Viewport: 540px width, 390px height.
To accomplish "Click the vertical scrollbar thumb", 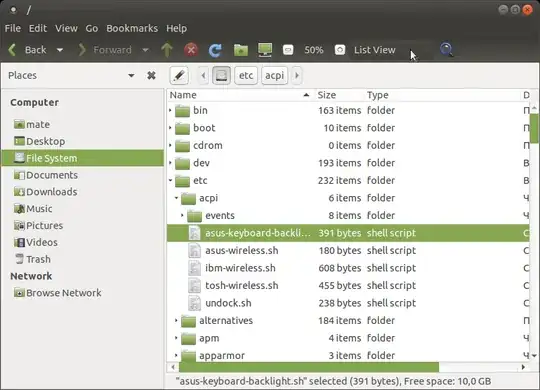I will tap(534, 128).
